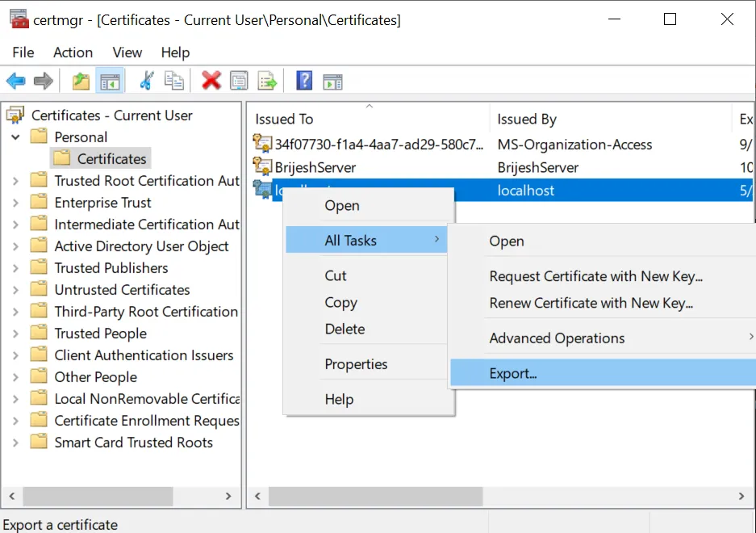Open the Action menu in menu bar

click(73, 52)
